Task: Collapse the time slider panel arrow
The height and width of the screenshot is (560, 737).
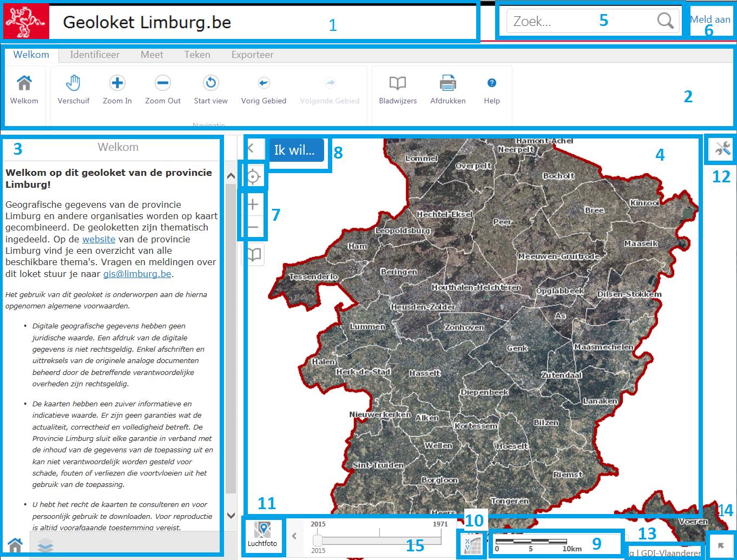Action: [x=294, y=536]
